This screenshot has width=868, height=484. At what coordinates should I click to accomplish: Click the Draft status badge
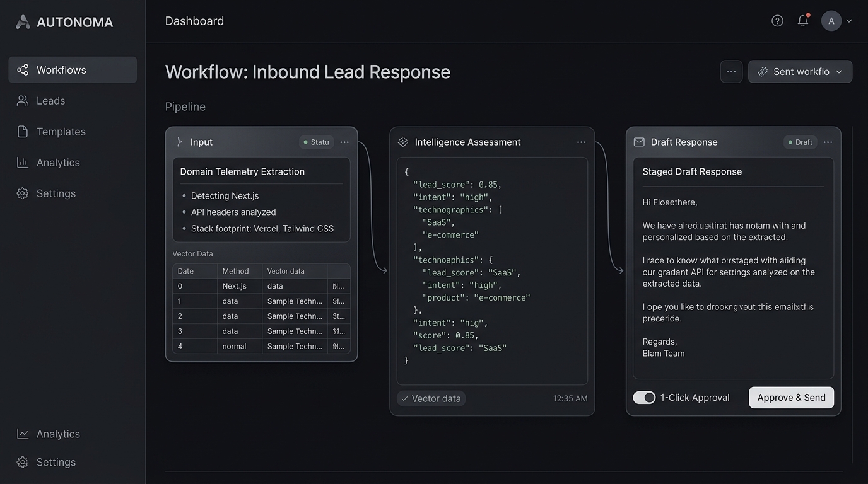pos(800,142)
